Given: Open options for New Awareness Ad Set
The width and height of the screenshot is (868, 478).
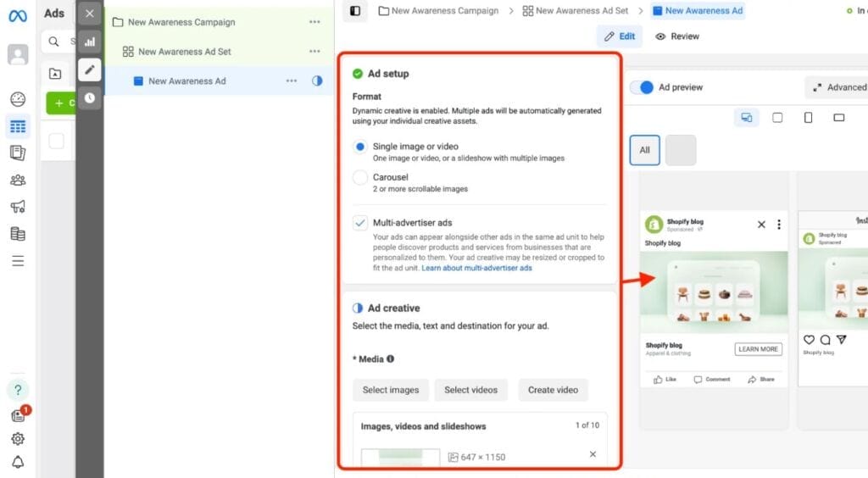Looking at the screenshot, I should pos(314,51).
